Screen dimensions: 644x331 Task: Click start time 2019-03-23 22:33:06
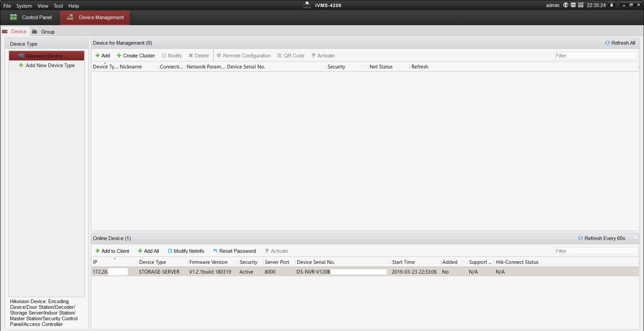[x=414, y=272]
